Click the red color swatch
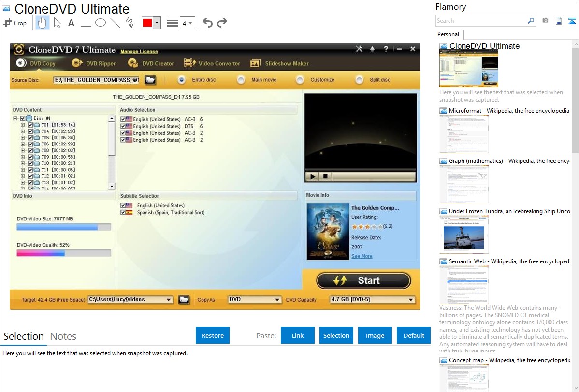This screenshot has height=392, width=579. 147,23
